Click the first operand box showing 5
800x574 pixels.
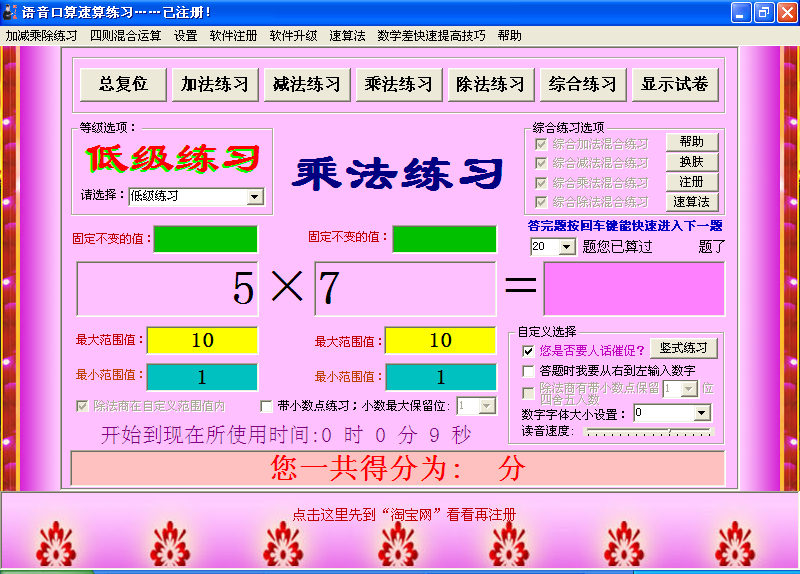pyautogui.click(x=167, y=289)
